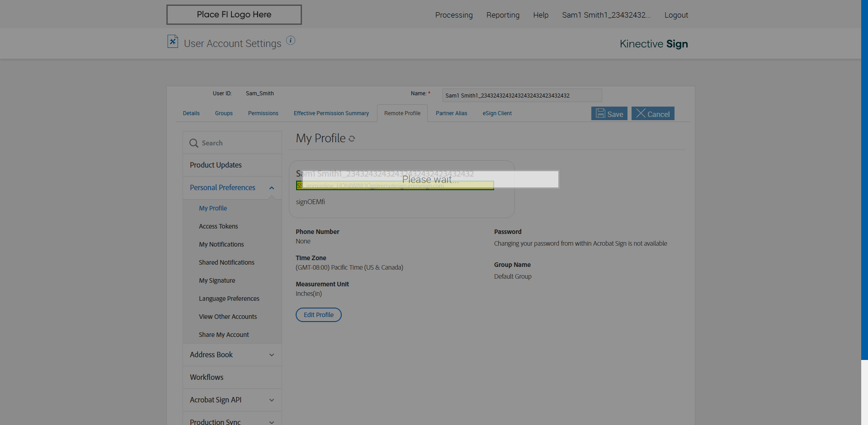Open the eSign Client tab

click(x=497, y=113)
